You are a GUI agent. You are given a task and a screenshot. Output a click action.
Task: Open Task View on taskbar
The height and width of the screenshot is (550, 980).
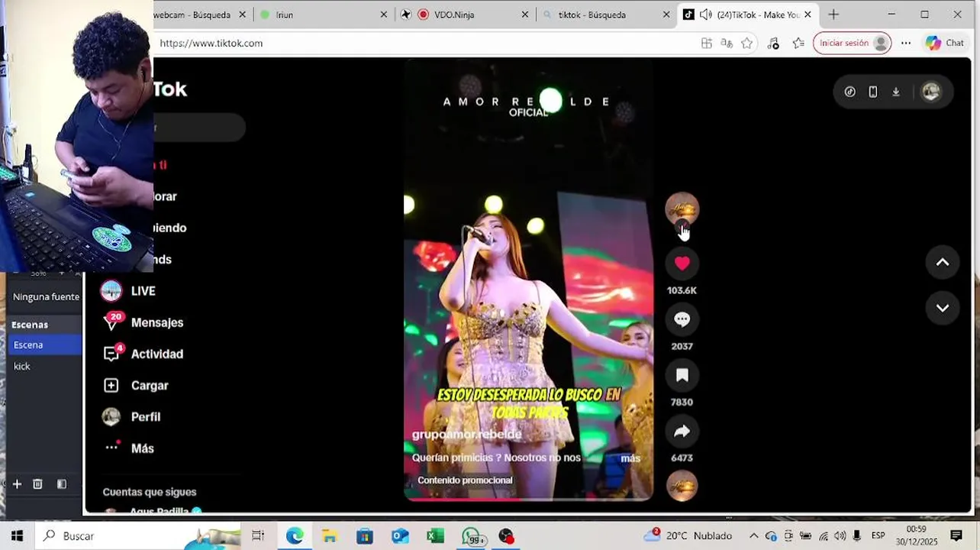tap(258, 536)
